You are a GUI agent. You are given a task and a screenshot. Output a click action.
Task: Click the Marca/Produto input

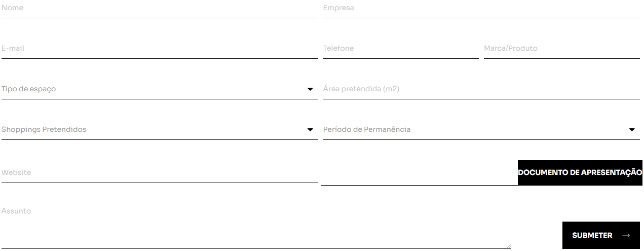[x=561, y=49]
